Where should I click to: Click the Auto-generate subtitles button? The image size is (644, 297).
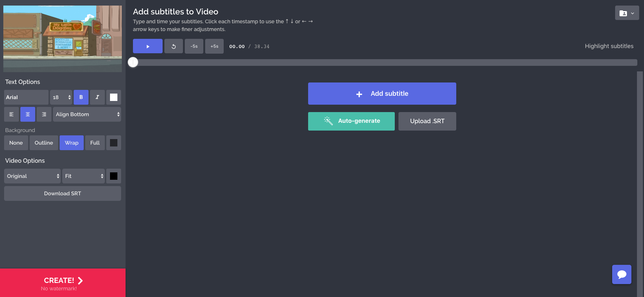[x=351, y=121]
